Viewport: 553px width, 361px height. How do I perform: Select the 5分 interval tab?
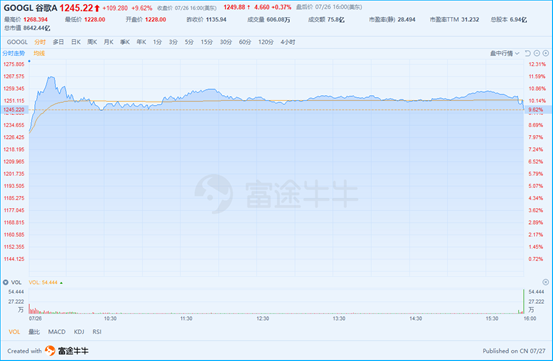point(189,42)
